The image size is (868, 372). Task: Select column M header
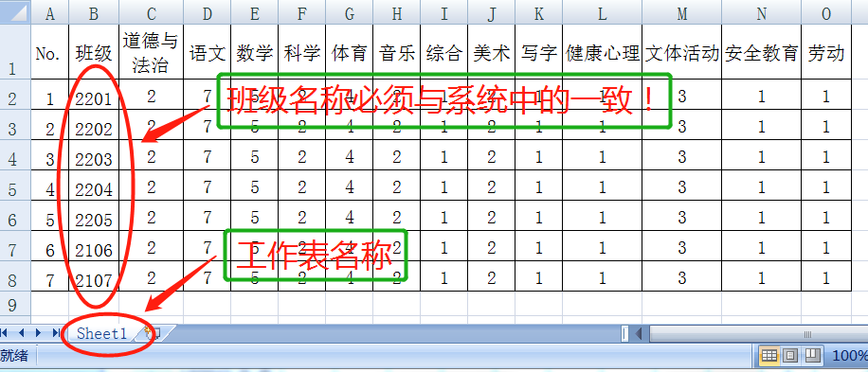(x=681, y=14)
